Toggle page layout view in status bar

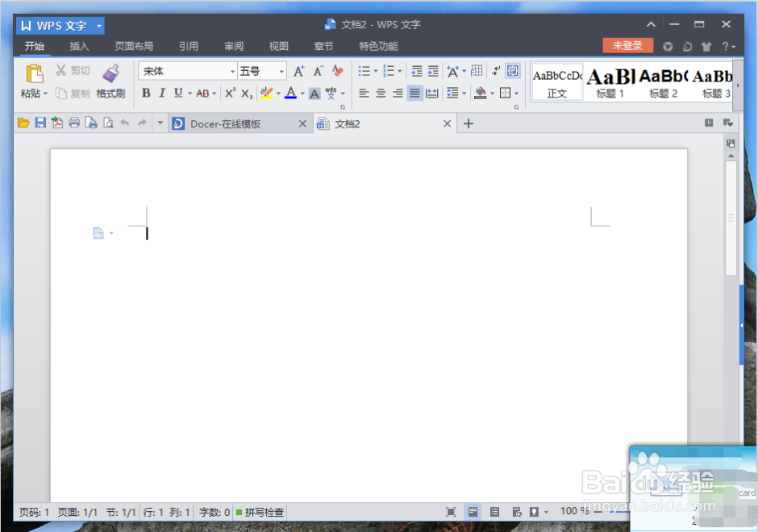point(473,512)
